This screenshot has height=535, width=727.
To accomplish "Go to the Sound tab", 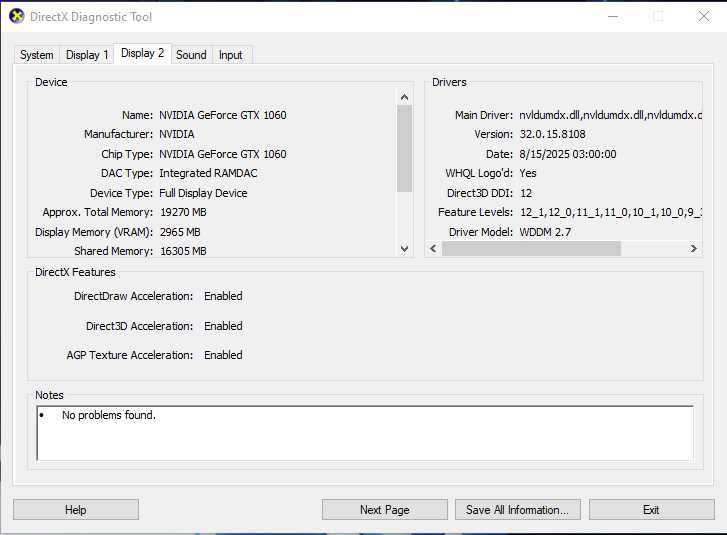I will click(191, 55).
